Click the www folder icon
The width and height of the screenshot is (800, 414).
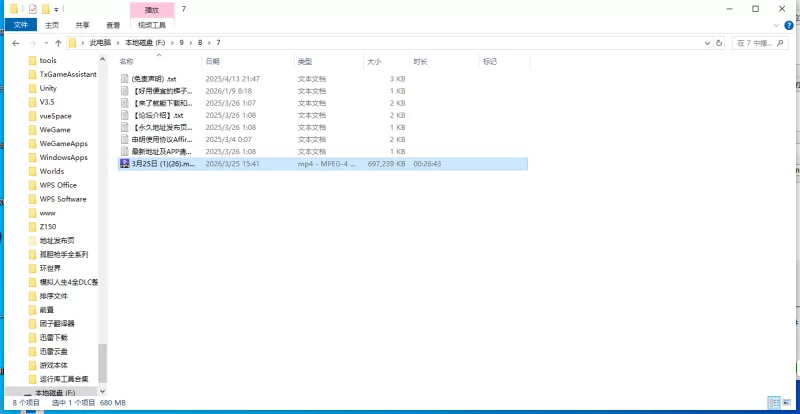33,213
